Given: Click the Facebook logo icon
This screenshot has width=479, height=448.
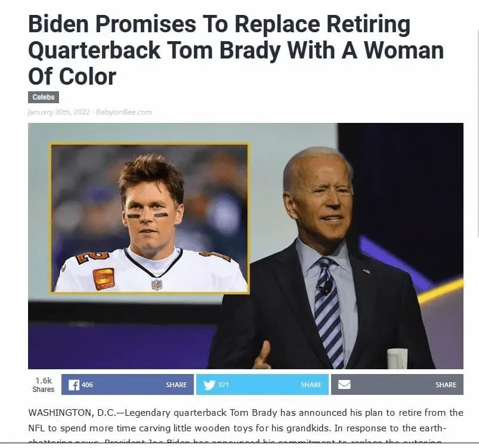Looking at the screenshot, I should point(73,385).
